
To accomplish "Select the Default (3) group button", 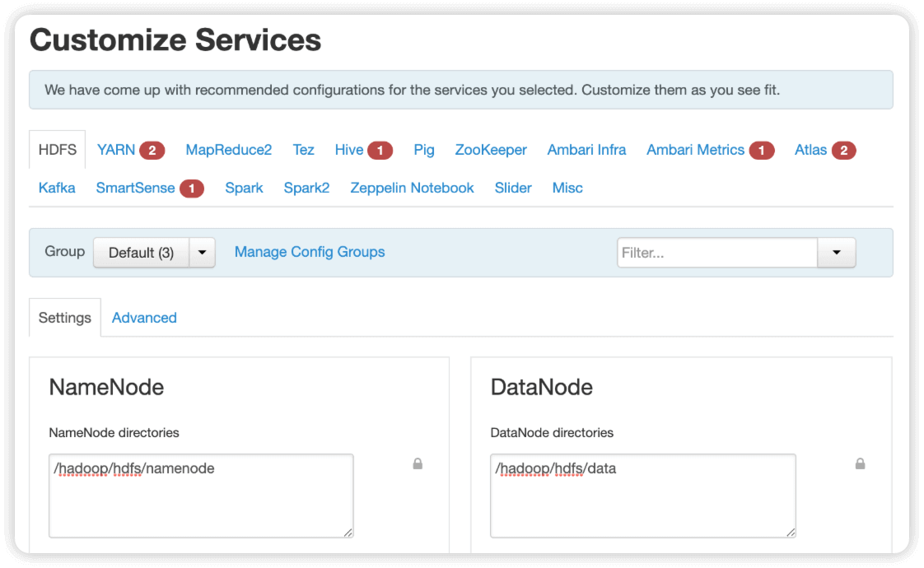I will [142, 252].
